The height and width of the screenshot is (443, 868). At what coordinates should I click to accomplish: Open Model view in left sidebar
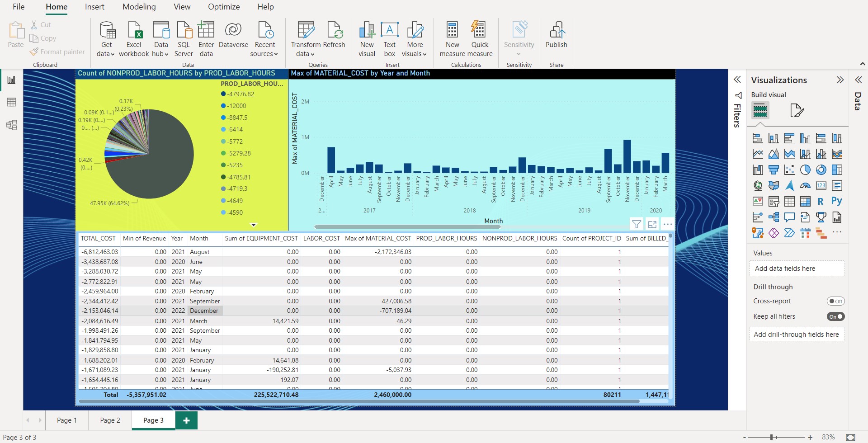point(12,125)
